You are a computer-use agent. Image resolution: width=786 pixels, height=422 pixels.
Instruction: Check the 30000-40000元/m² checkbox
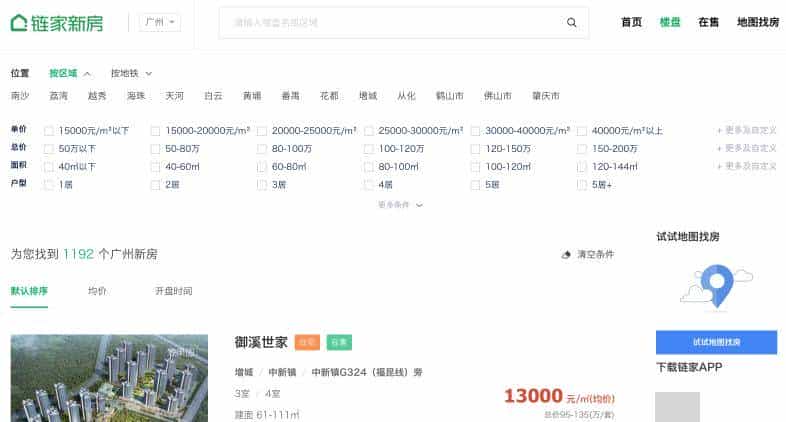click(475, 131)
